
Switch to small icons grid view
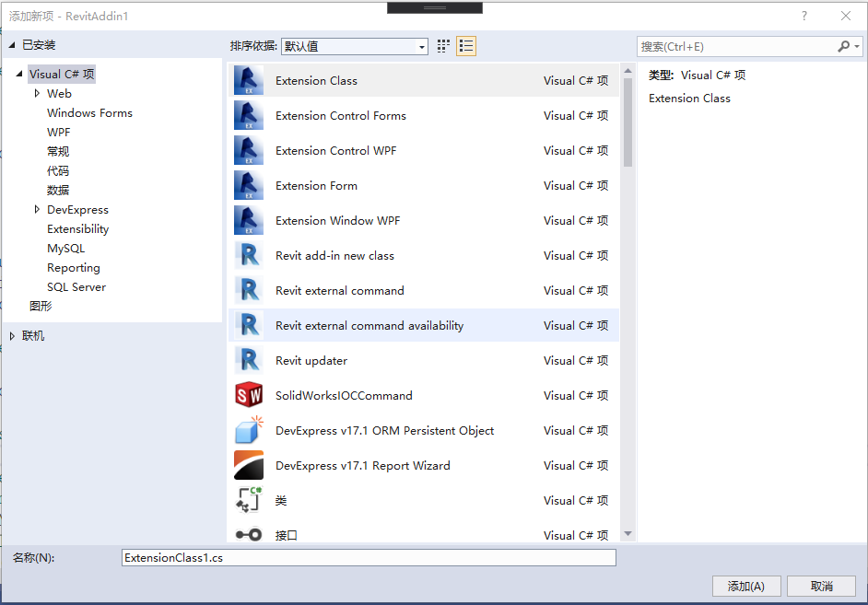coord(443,46)
